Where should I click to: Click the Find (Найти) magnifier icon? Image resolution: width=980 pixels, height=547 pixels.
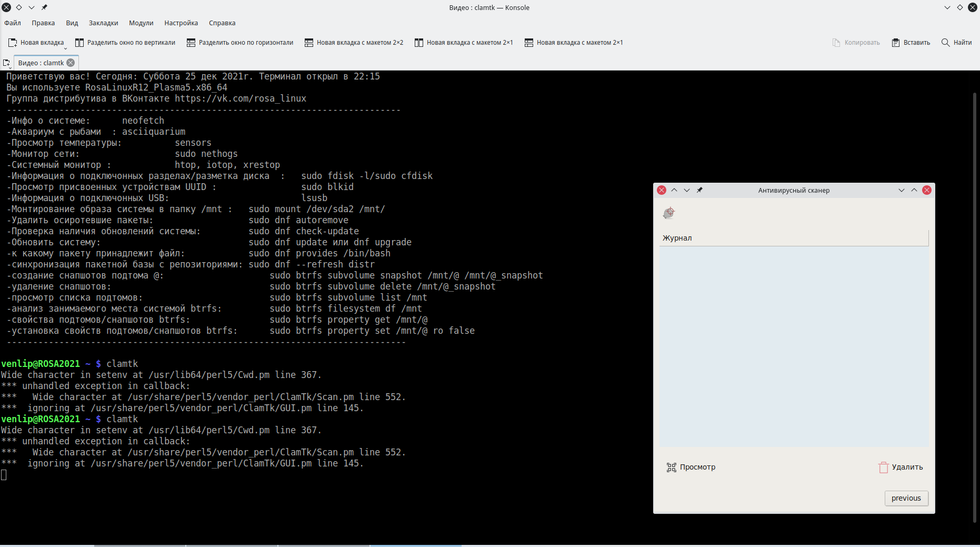point(946,43)
